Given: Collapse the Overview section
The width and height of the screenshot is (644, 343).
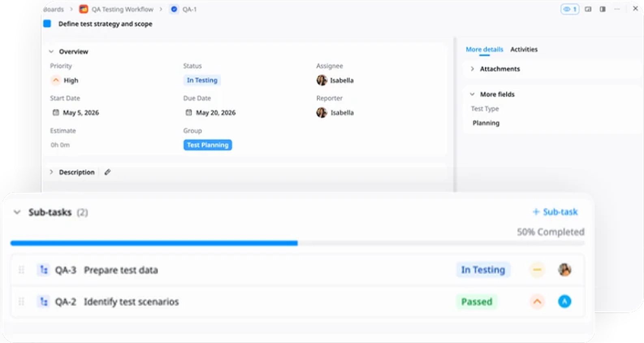Looking at the screenshot, I should (x=51, y=52).
